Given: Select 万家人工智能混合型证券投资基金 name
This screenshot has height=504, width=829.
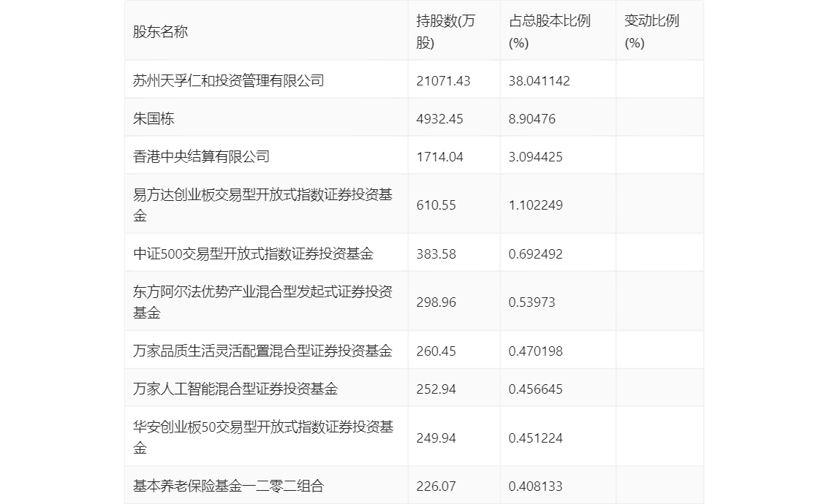Looking at the screenshot, I should point(235,389).
